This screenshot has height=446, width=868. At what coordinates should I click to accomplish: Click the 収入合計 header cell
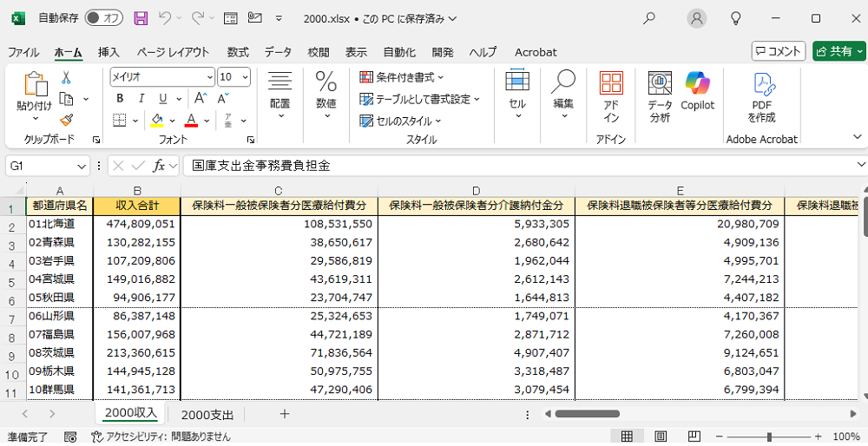(x=137, y=207)
